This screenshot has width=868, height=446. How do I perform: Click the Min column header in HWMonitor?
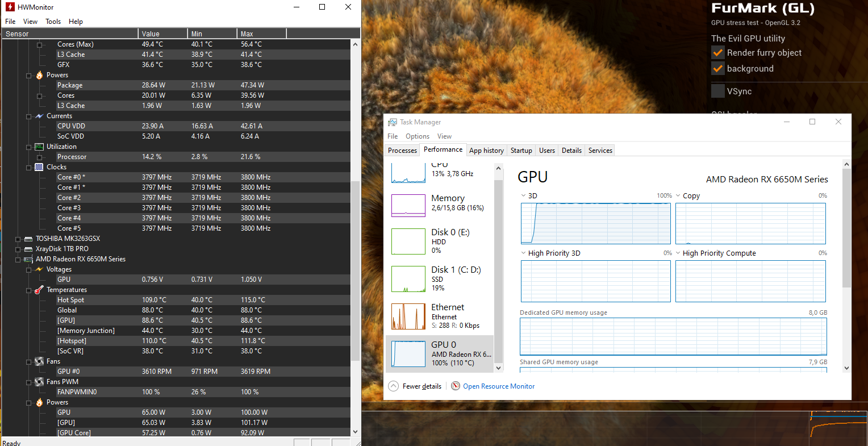coord(212,34)
